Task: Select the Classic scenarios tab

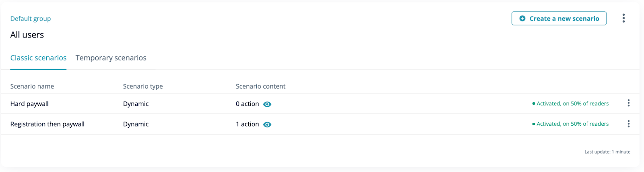Action: pos(38,58)
